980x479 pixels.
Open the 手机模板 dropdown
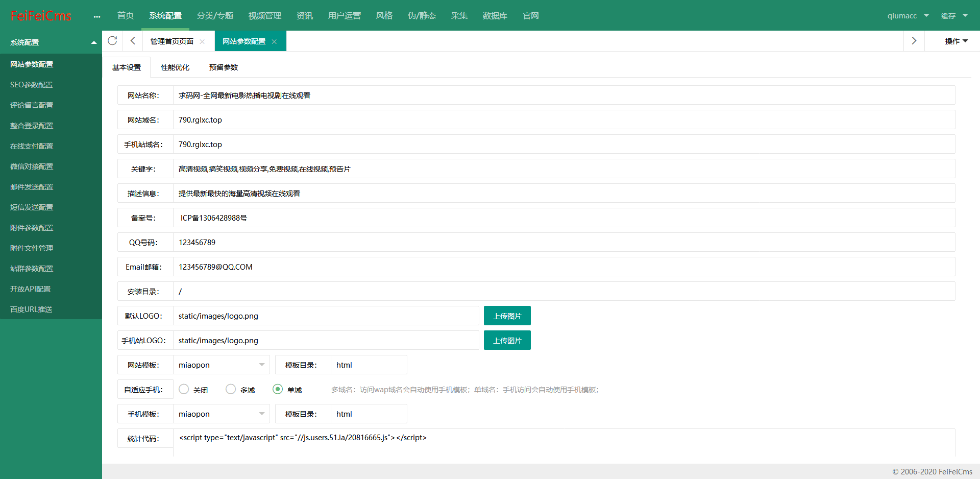222,414
